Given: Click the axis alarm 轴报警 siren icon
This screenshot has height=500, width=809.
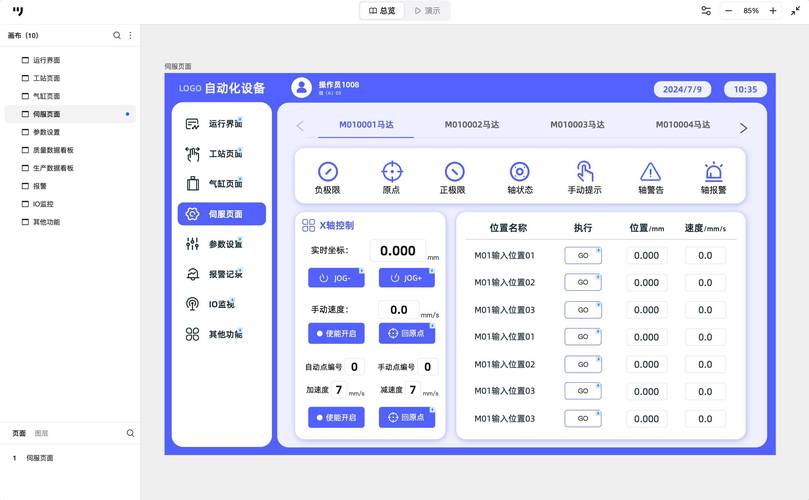Looking at the screenshot, I should [x=714, y=172].
